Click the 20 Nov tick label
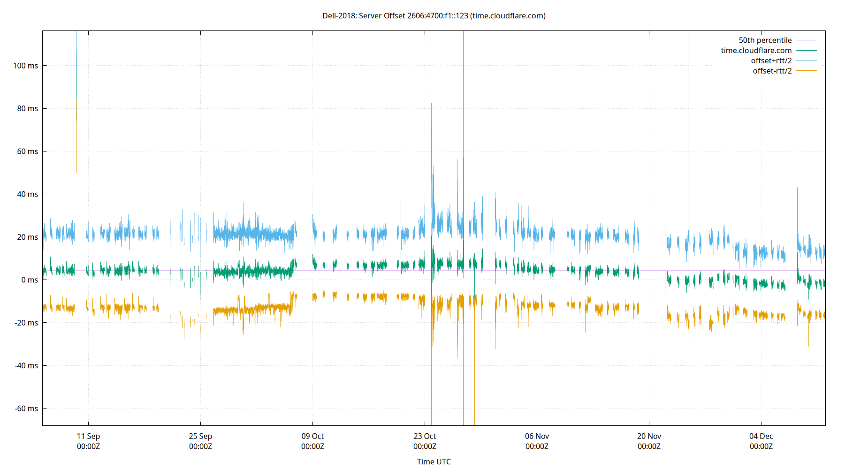 (649, 436)
